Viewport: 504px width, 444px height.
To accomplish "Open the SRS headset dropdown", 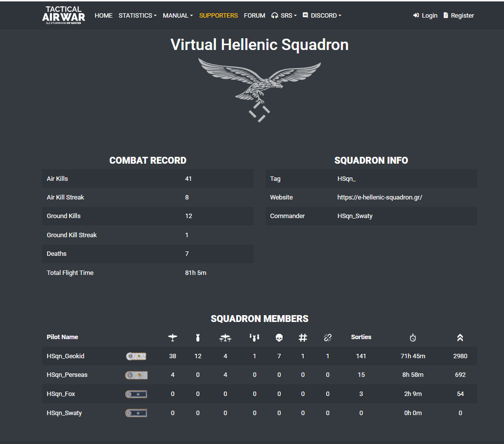I will 284,15.
